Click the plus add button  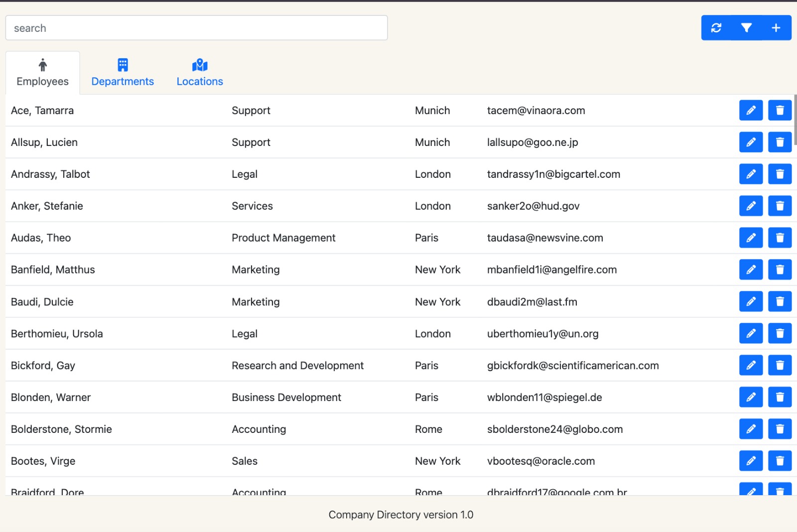[x=776, y=28]
